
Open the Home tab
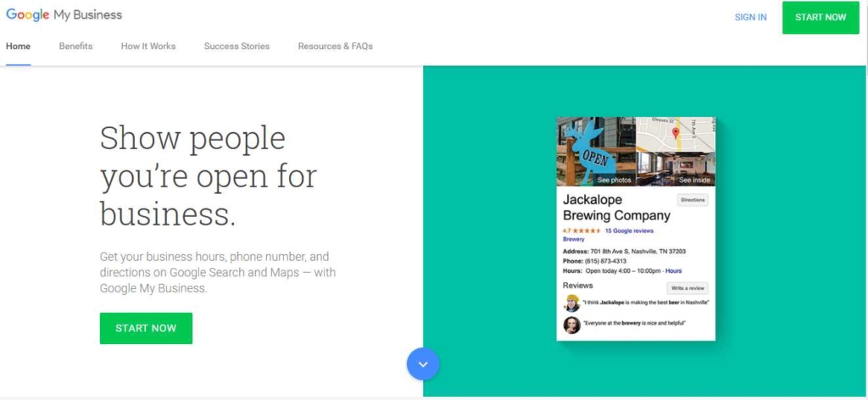pyautogui.click(x=19, y=47)
